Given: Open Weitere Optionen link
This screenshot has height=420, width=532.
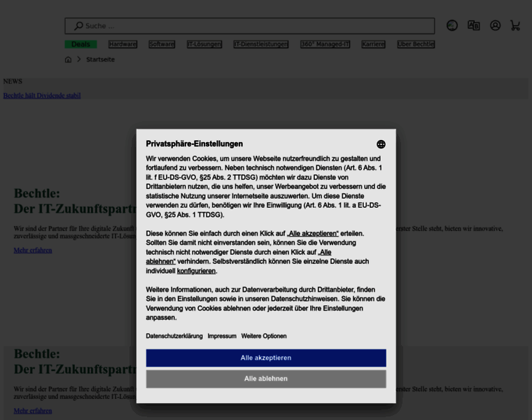Looking at the screenshot, I should 264,336.
